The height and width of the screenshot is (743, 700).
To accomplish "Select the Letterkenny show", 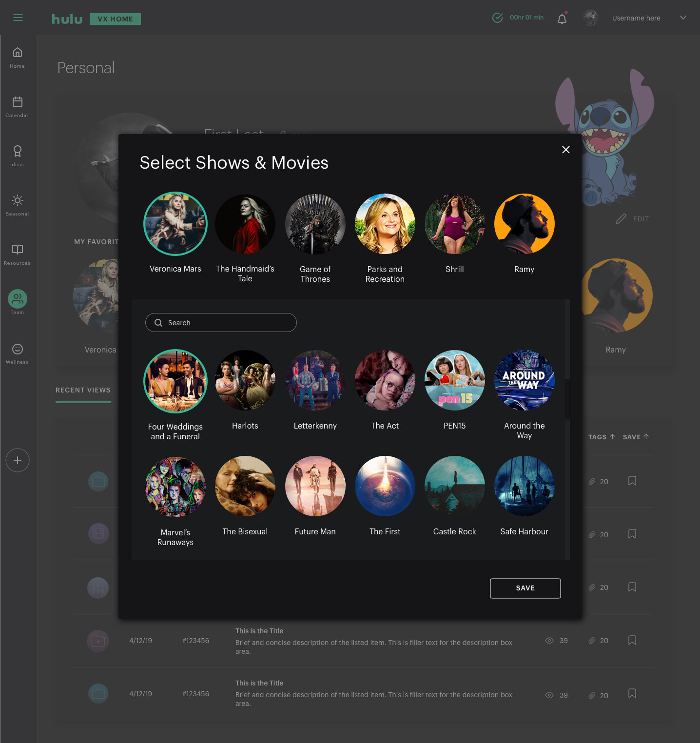I will (x=315, y=380).
